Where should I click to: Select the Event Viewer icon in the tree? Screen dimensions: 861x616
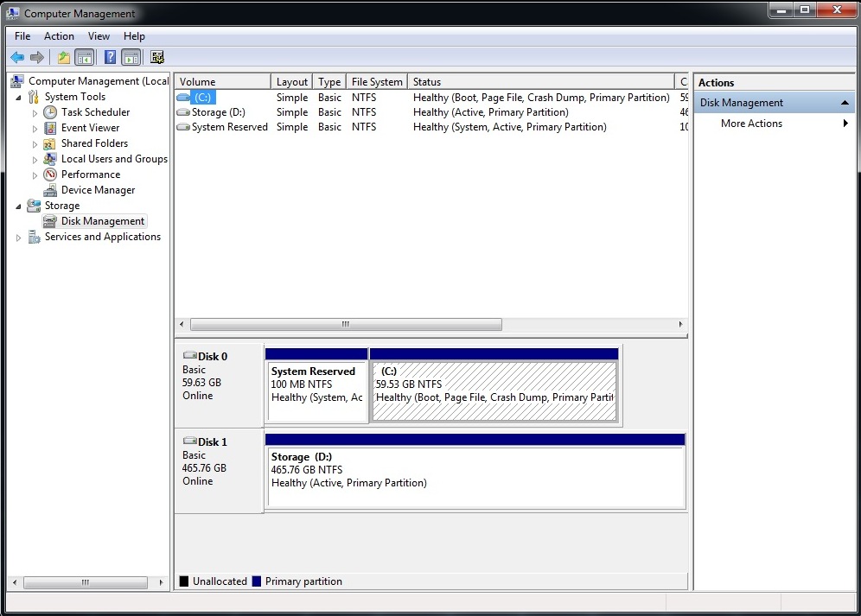[x=50, y=128]
